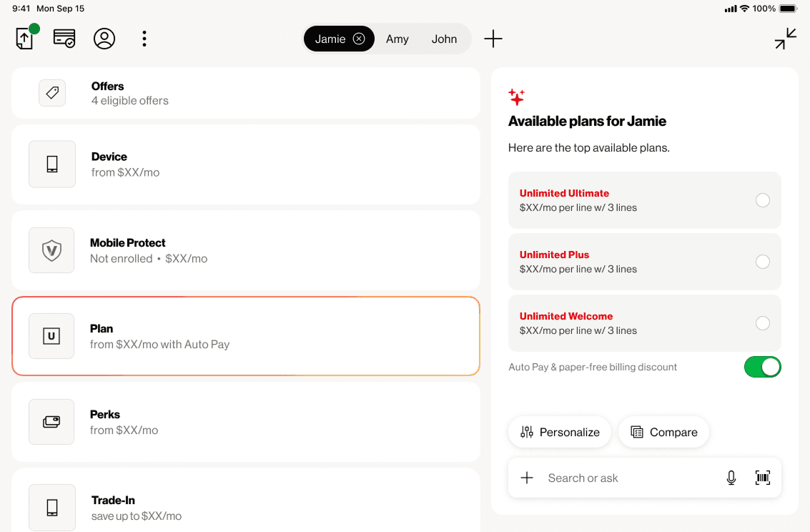Click the Compare button
The width and height of the screenshot is (810, 532).
663,432
